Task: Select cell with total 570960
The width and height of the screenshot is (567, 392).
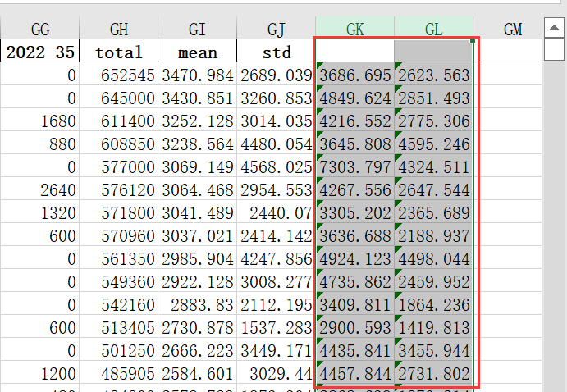Action: pyautogui.click(x=119, y=234)
